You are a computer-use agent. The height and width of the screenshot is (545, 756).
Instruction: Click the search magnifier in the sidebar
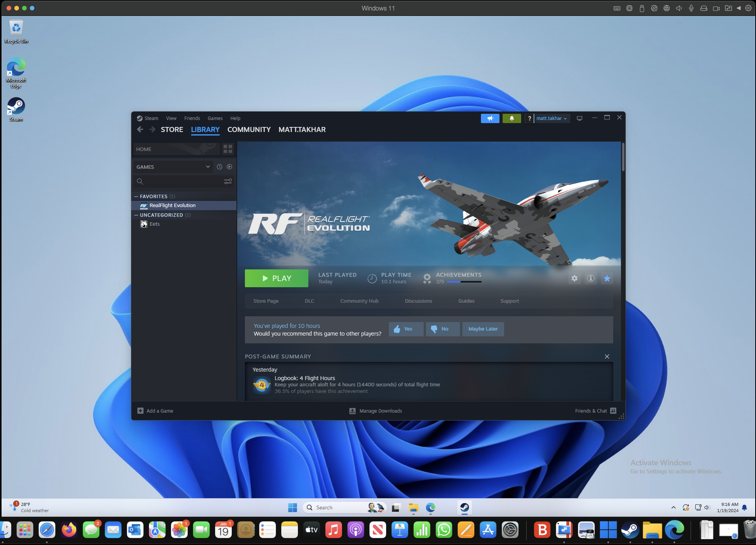(x=140, y=181)
